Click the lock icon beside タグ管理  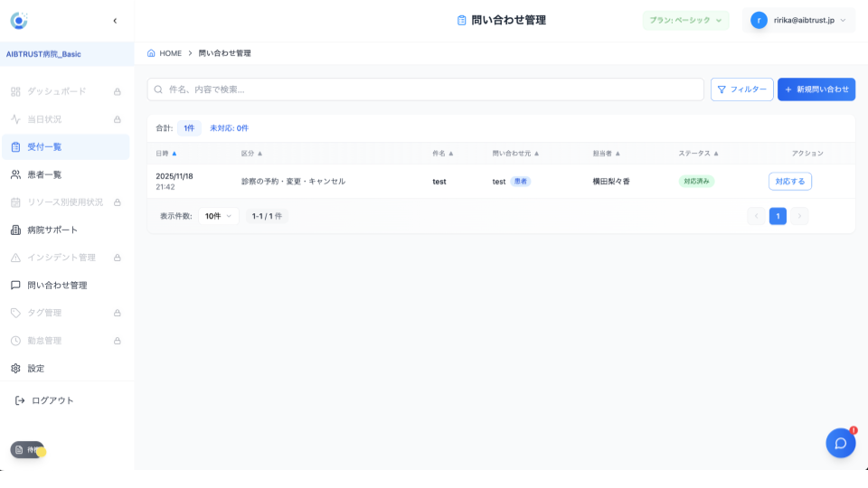[x=118, y=314]
